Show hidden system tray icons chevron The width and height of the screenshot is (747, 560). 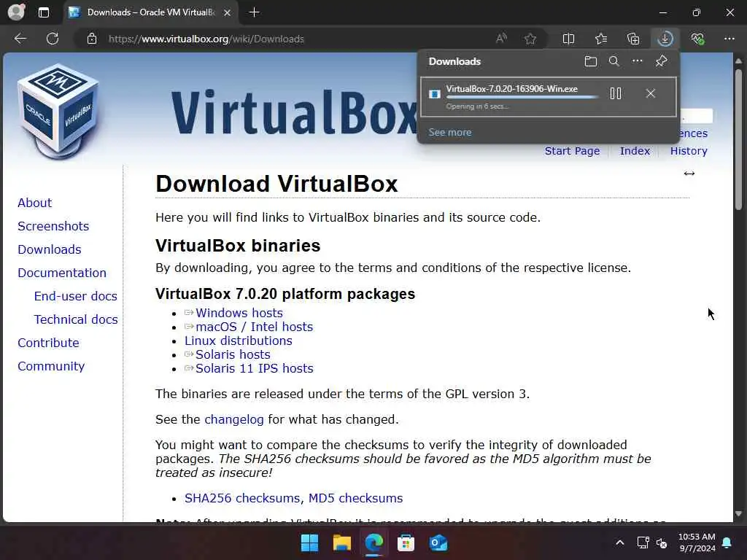(620, 542)
